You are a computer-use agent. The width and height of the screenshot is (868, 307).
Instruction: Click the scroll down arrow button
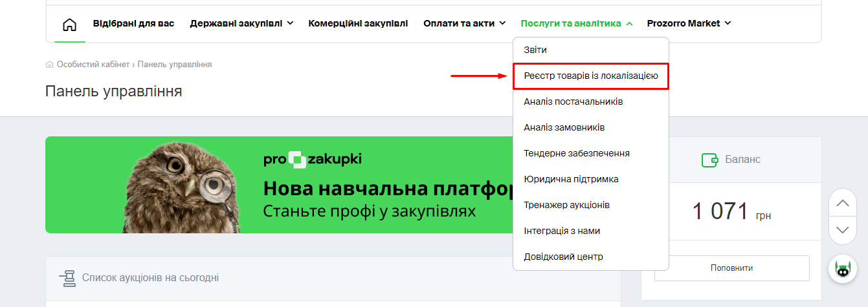[842, 229]
